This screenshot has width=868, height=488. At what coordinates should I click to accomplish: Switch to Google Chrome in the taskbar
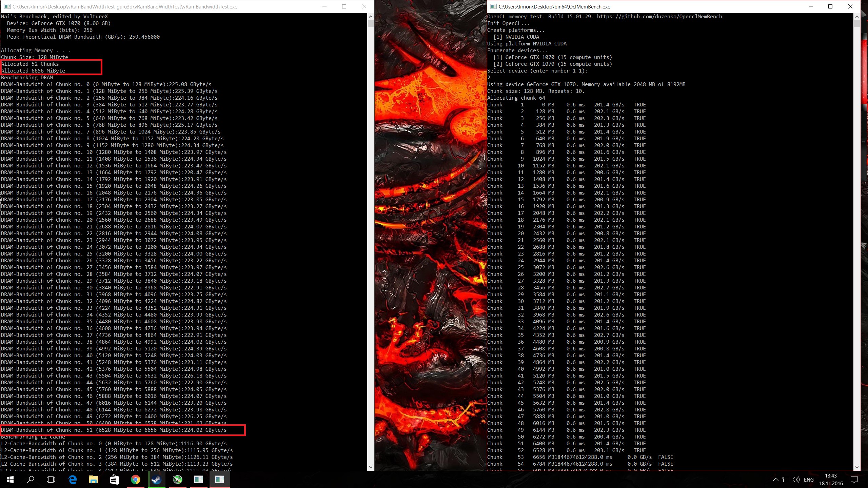(135, 480)
